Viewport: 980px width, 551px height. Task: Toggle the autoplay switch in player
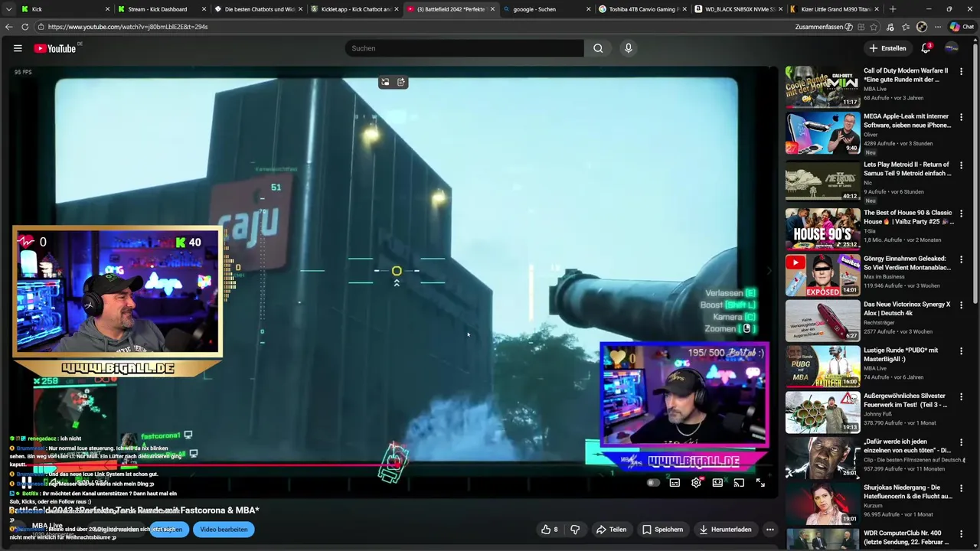tap(653, 483)
